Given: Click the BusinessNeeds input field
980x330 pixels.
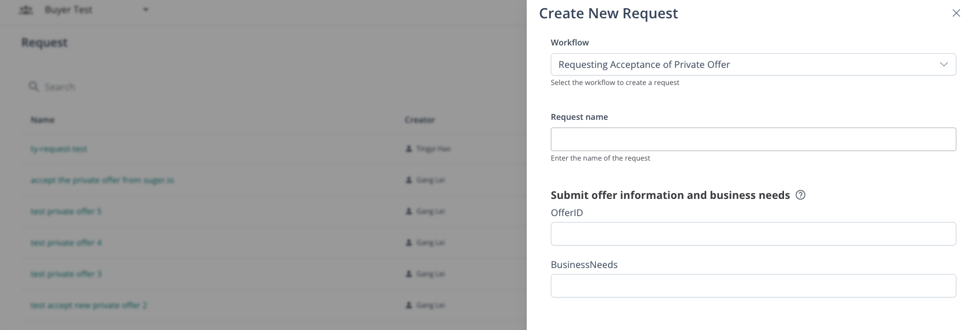Looking at the screenshot, I should pos(753,286).
